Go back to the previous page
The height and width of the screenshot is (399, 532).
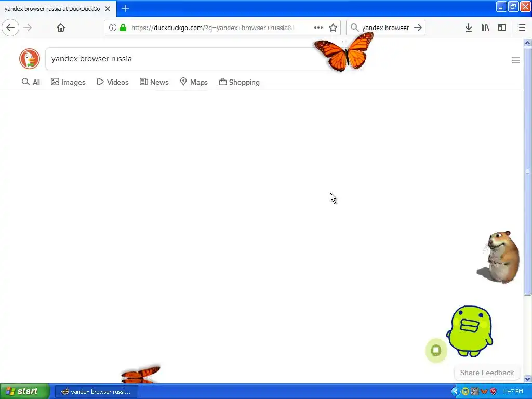(x=10, y=28)
